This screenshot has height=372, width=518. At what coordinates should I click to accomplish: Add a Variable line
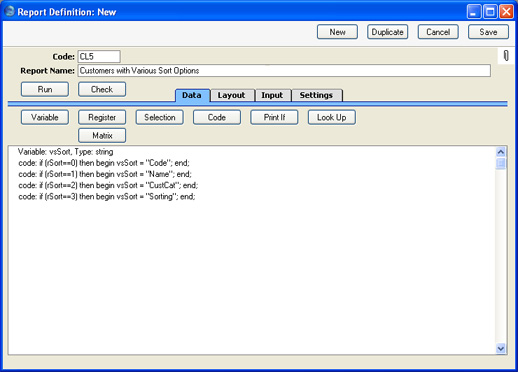[x=45, y=117]
